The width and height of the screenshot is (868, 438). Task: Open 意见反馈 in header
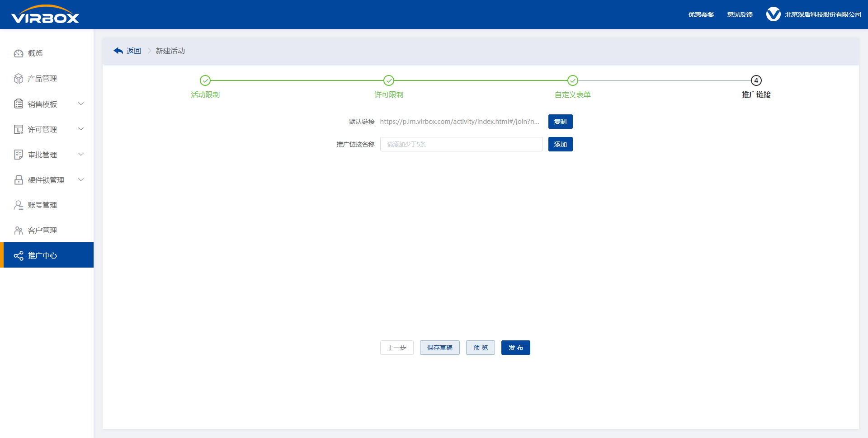point(740,14)
